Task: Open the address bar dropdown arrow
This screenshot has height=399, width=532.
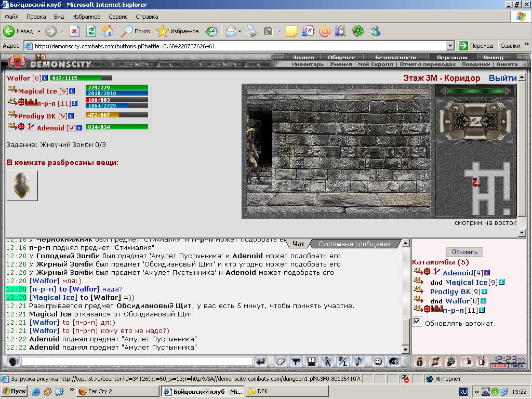Action: click(x=450, y=46)
